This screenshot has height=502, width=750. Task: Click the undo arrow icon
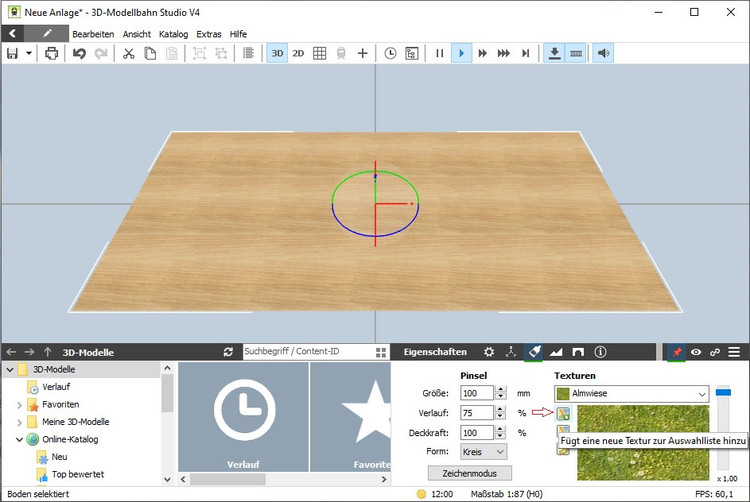point(79,53)
